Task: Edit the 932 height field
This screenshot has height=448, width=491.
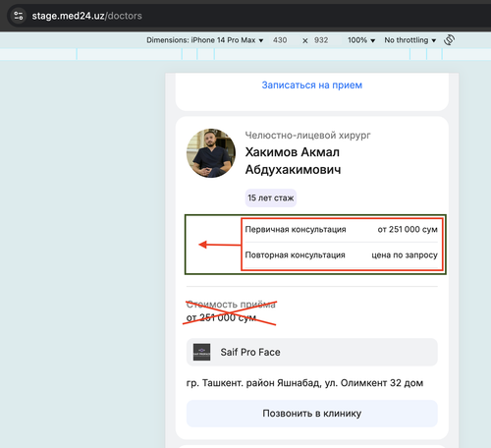Action: (x=321, y=40)
